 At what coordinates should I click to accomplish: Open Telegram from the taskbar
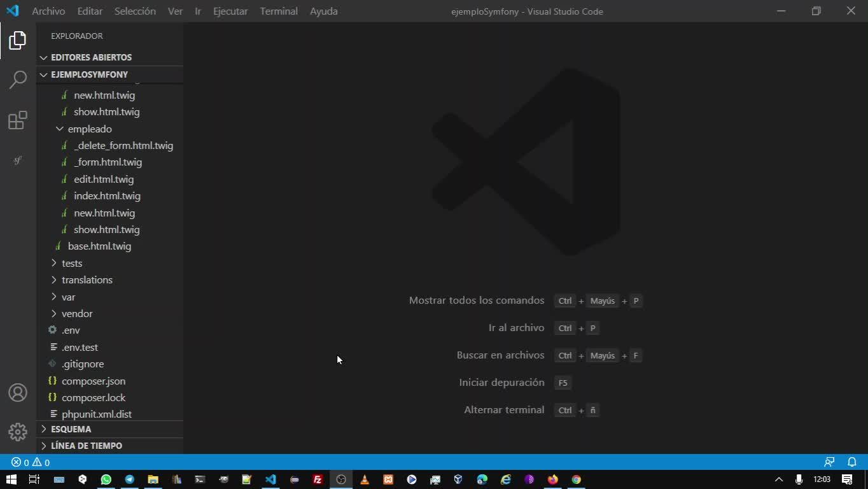pos(129,479)
